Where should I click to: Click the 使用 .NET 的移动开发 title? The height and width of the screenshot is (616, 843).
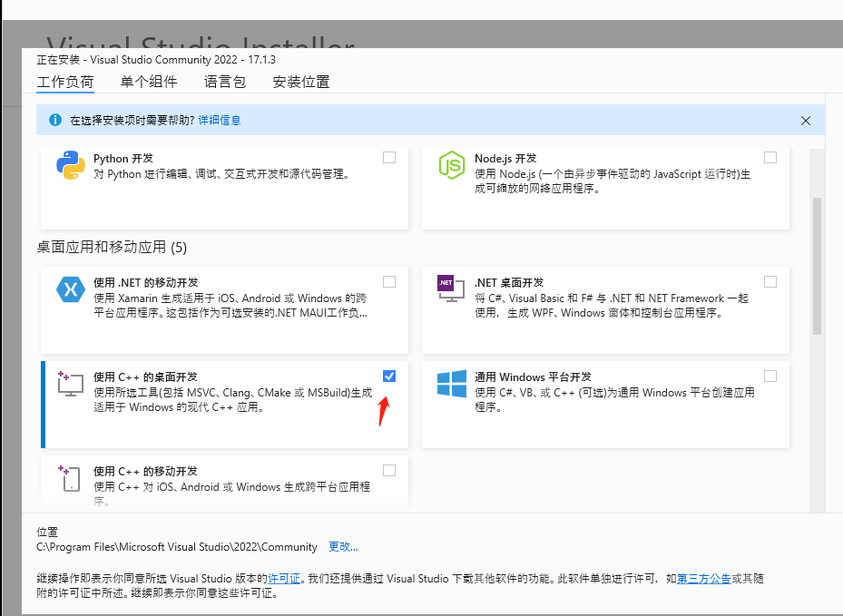pos(146,283)
